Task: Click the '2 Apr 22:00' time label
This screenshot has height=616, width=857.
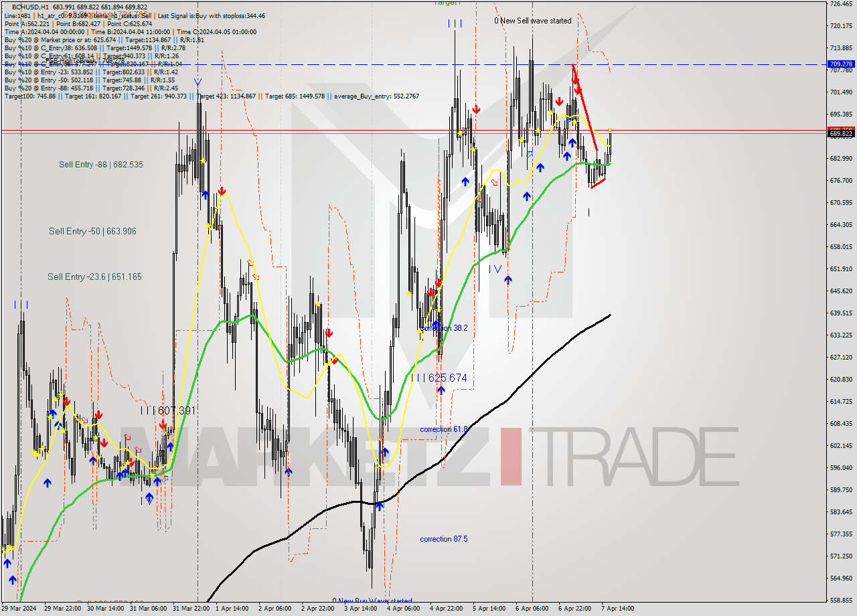Action: (x=317, y=609)
